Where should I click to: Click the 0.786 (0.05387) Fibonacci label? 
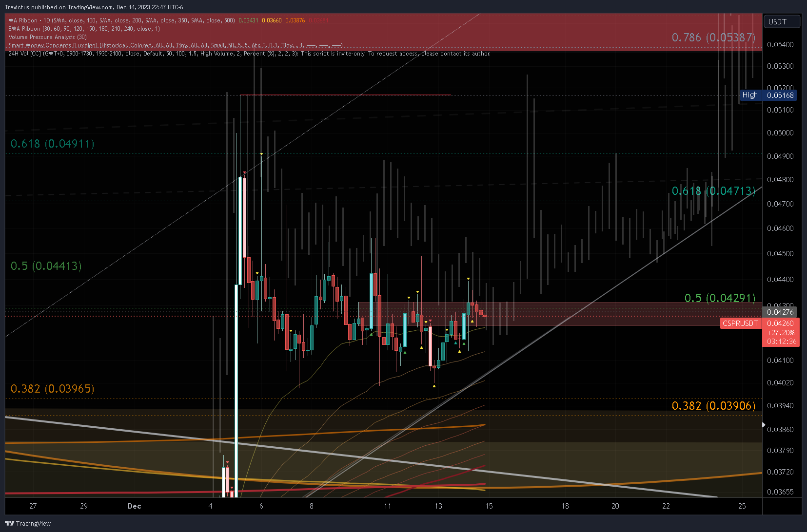point(713,38)
